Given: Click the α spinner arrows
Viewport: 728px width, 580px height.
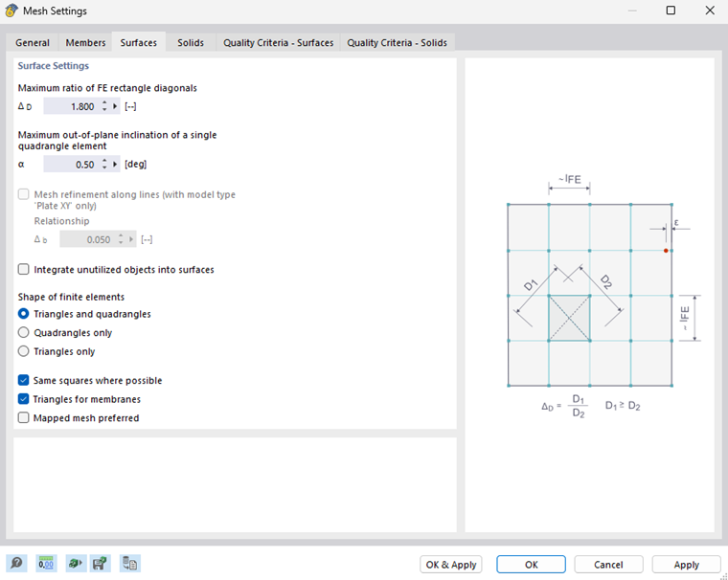Looking at the screenshot, I should click(104, 164).
